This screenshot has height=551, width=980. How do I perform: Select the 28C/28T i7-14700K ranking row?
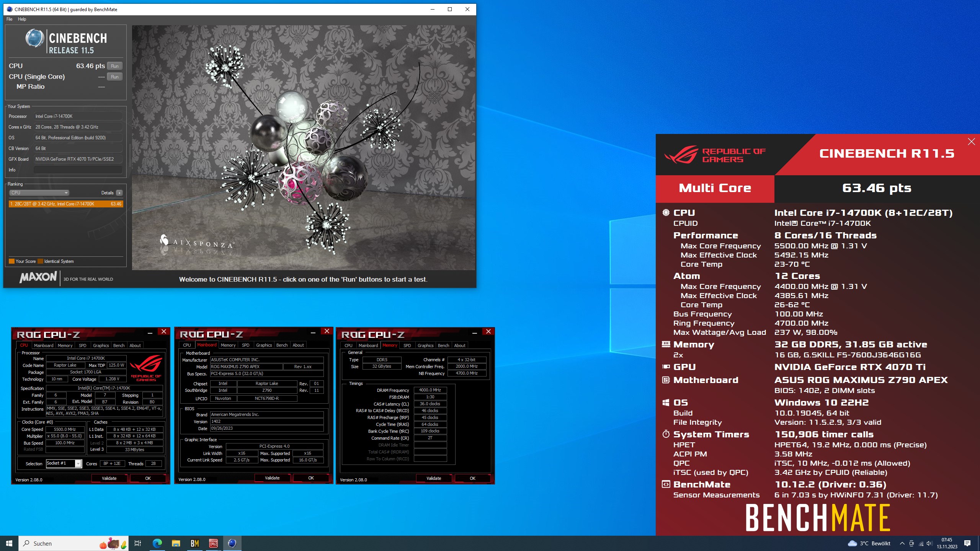(x=66, y=204)
